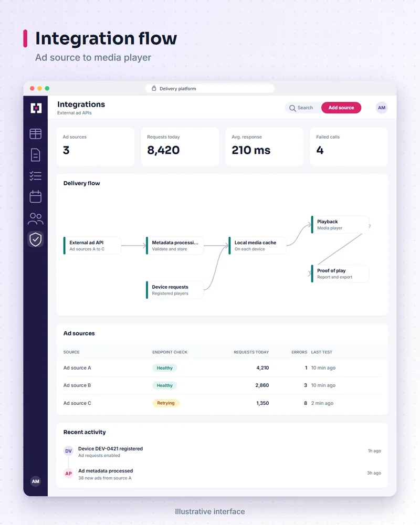
Task: Open the table grid view in the sidebar
Action: click(x=36, y=134)
